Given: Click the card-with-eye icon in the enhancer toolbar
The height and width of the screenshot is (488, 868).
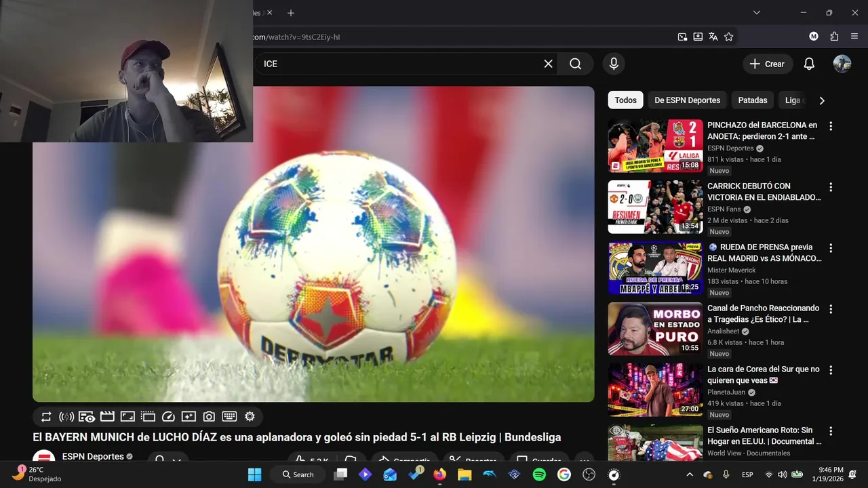Looking at the screenshot, I should (87, 417).
